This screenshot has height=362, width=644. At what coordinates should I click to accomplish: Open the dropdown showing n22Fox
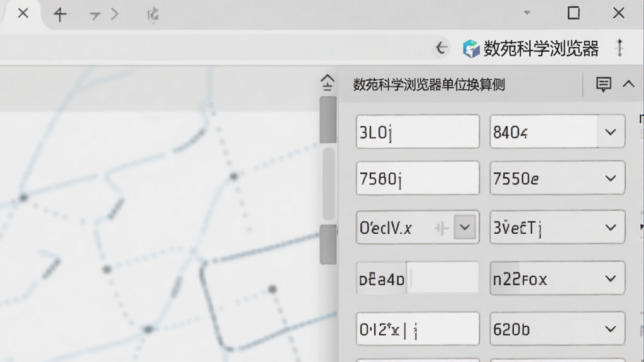pyautogui.click(x=557, y=278)
